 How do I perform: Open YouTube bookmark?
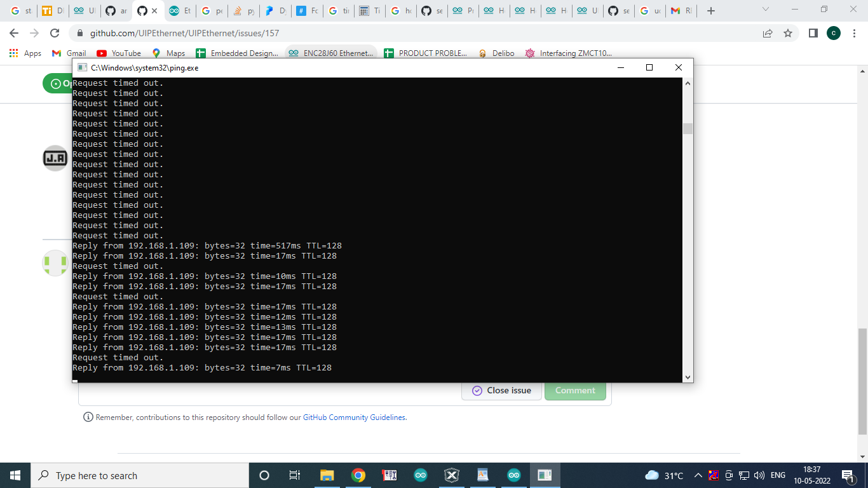tap(119, 53)
